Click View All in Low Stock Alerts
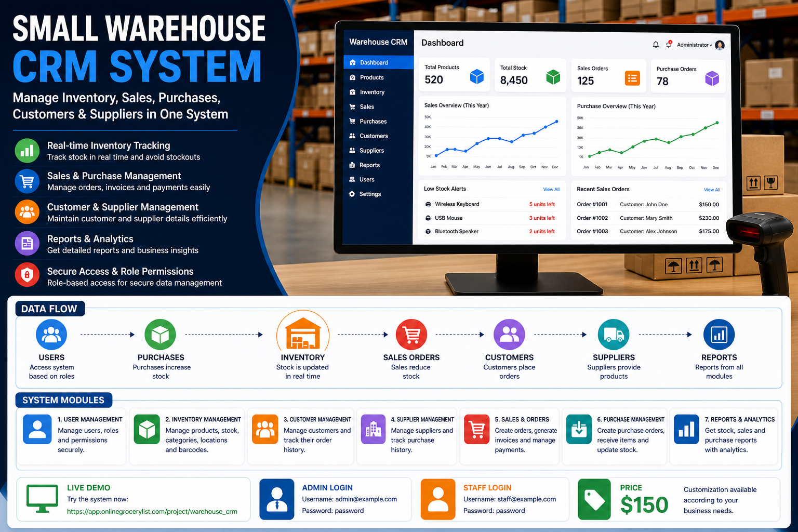The image size is (798, 532). click(551, 189)
